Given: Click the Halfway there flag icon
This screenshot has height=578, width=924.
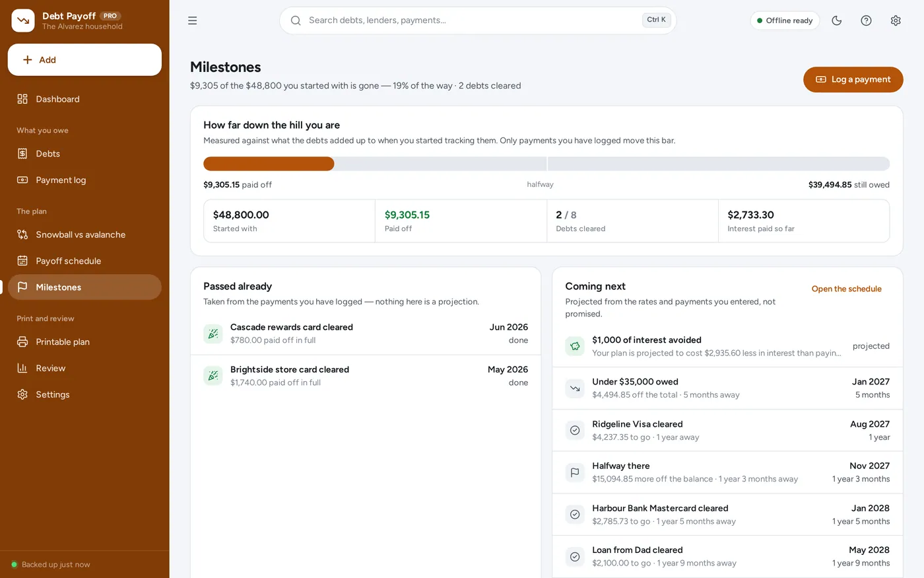Looking at the screenshot, I should (x=575, y=472).
